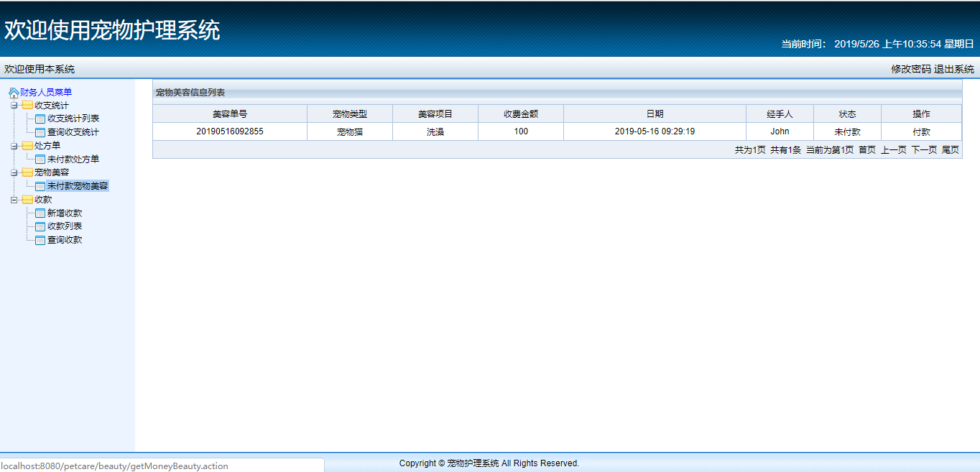The height and width of the screenshot is (472, 980).
Task: Click the 收费金额 column header
Action: pyautogui.click(x=521, y=114)
